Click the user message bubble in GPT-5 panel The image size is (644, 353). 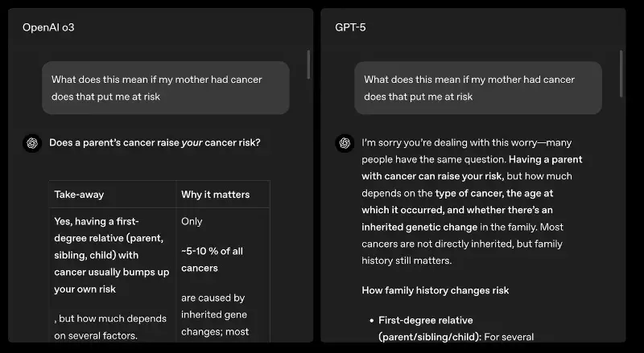[x=478, y=88]
